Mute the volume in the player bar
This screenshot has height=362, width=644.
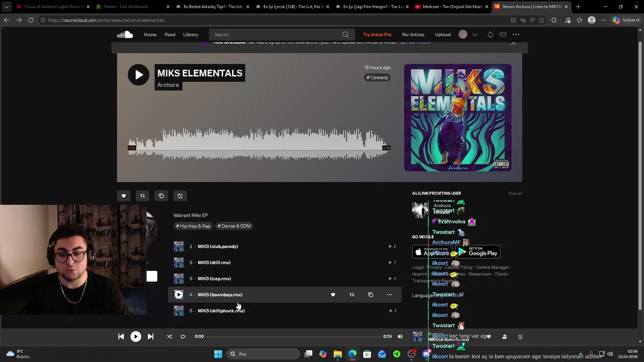pos(400,336)
